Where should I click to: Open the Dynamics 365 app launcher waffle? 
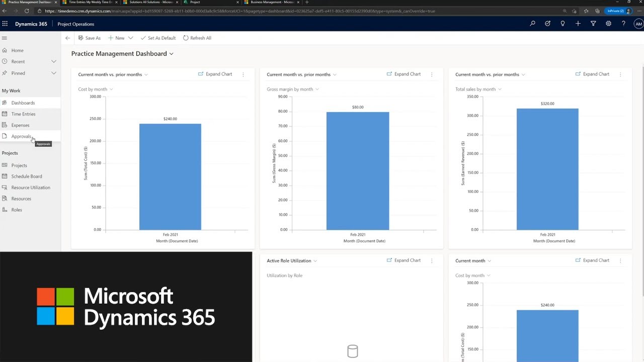tap(5, 24)
